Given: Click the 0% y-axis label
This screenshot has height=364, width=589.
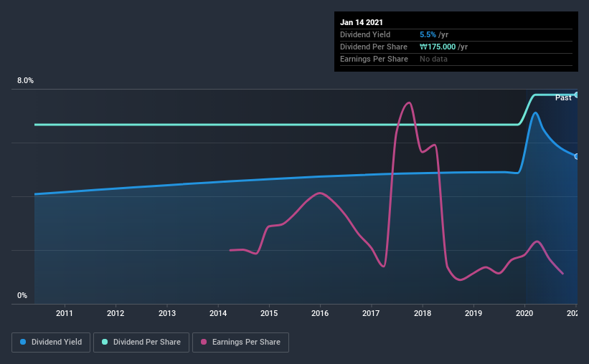Looking at the screenshot, I should click(x=22, y=296).
